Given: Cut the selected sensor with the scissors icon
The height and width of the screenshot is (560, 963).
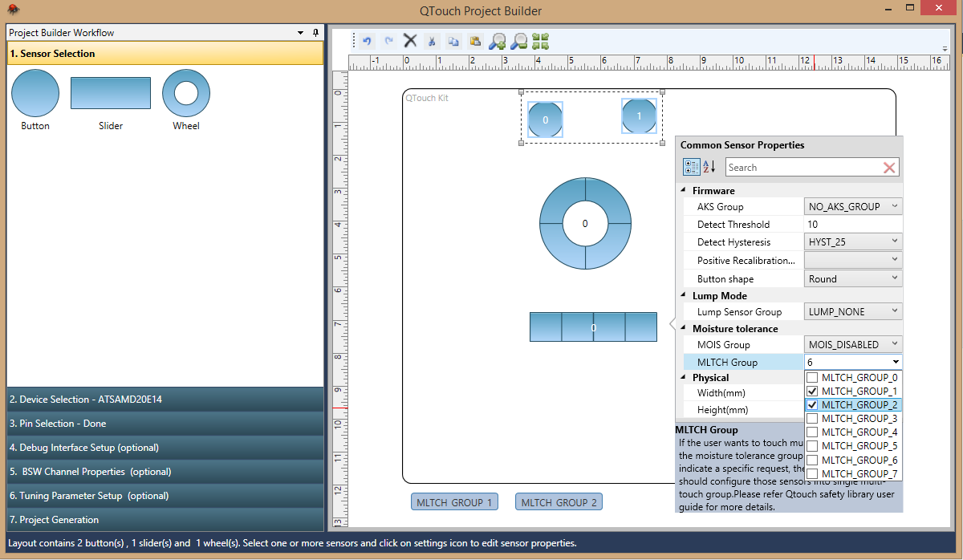Looking at the screenshot, I should (432, 41).
